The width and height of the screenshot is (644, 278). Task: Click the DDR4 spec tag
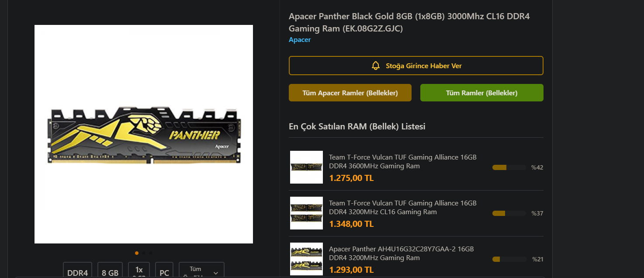pyautogui.click(x=78, y=270)
